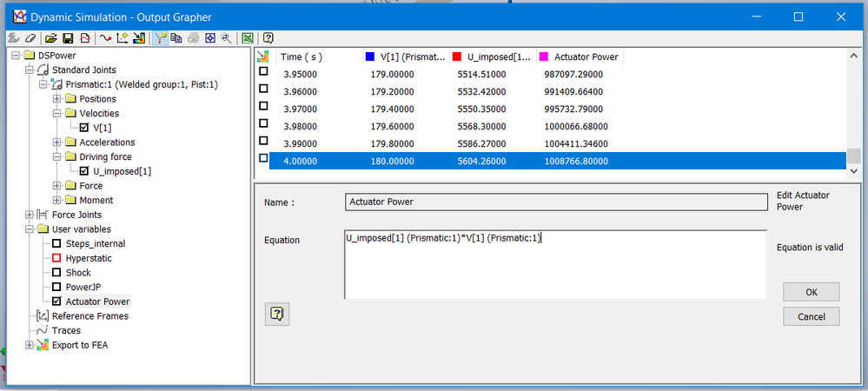Confirm the equation with OK
Image resolution: width=868 pixels, height=391 pixels.
pos(812,293)
